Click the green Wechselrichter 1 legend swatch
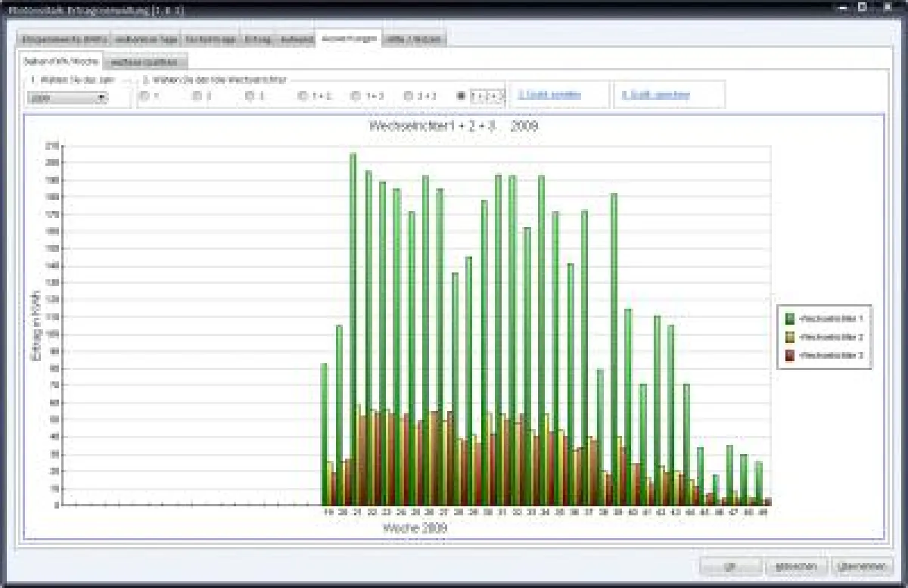Screen dimensions: 908x588 click(791, 319)
